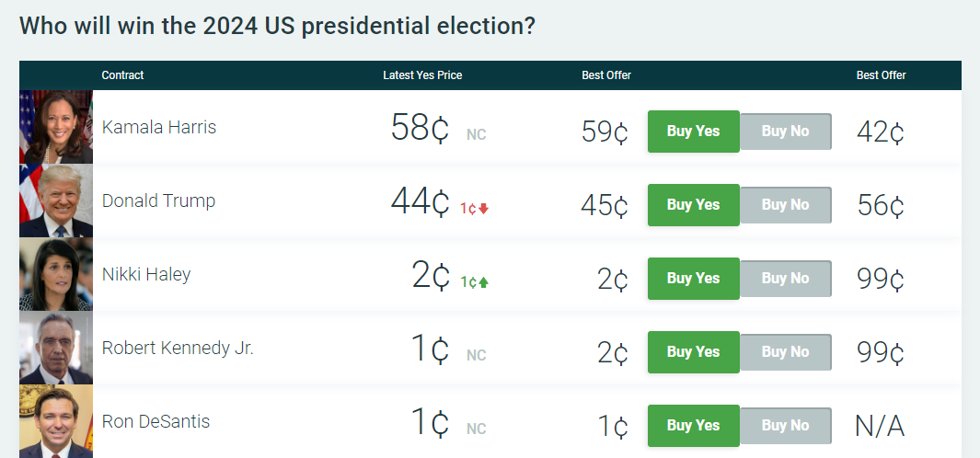Buy Yes on Kamala Harris
The image size is (980, 458).
pos(693,132)
